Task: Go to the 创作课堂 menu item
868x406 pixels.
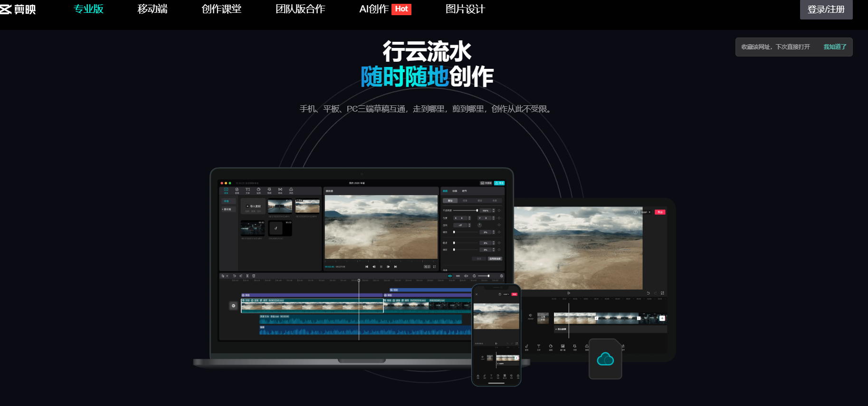Action: coord(221,9)
